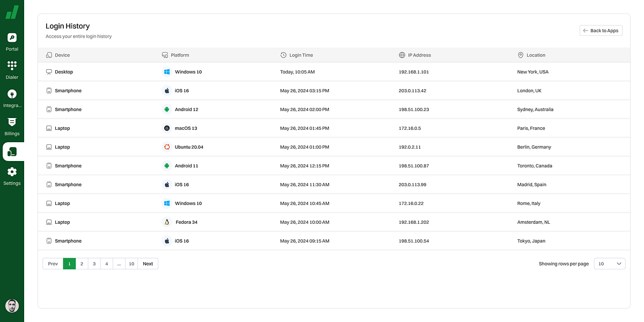
Task: Open the Settings gear icon
Action: coord(12,172)
